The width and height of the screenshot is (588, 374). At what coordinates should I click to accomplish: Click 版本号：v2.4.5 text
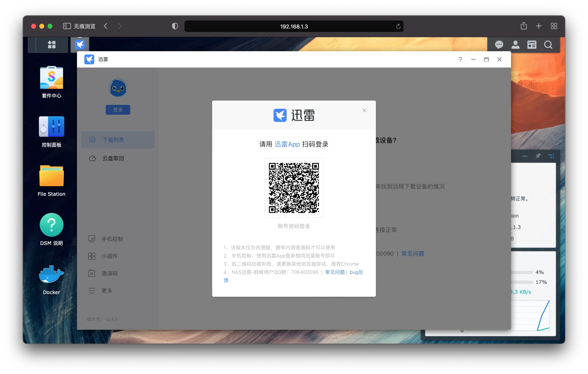coord(102,319)
